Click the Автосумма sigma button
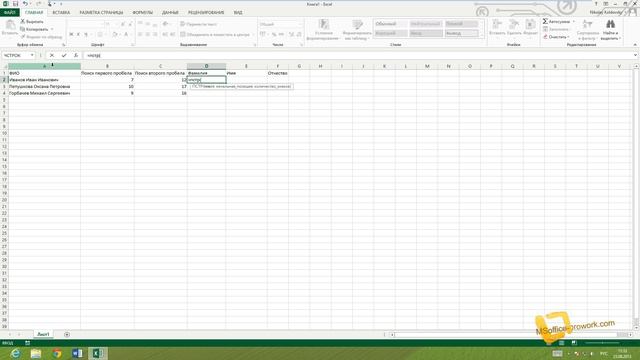This screenshot has height=360, width=640. coord(556,22)
